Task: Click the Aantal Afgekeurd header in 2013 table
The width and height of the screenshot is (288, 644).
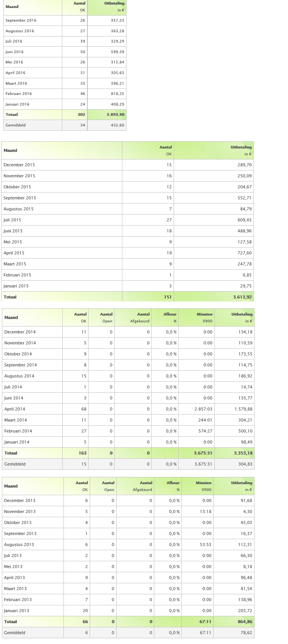Action: tap(142, 486)
